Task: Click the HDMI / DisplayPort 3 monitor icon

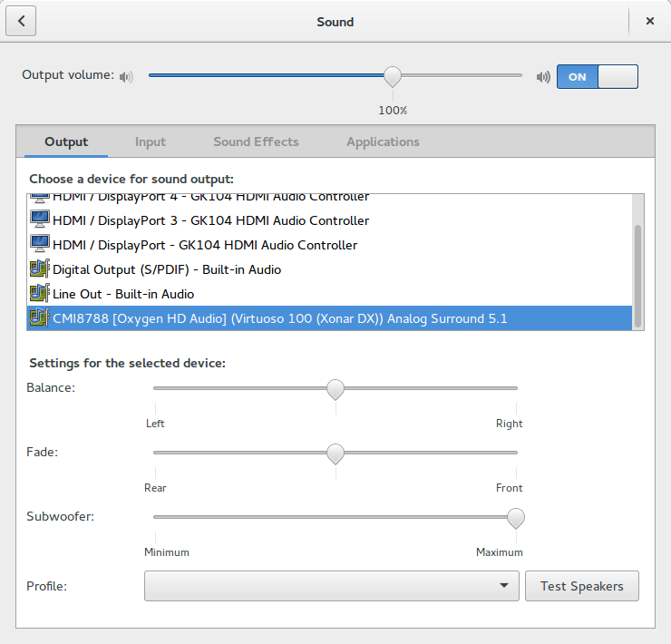Action: pyautogui.click(x=39, y=220)
